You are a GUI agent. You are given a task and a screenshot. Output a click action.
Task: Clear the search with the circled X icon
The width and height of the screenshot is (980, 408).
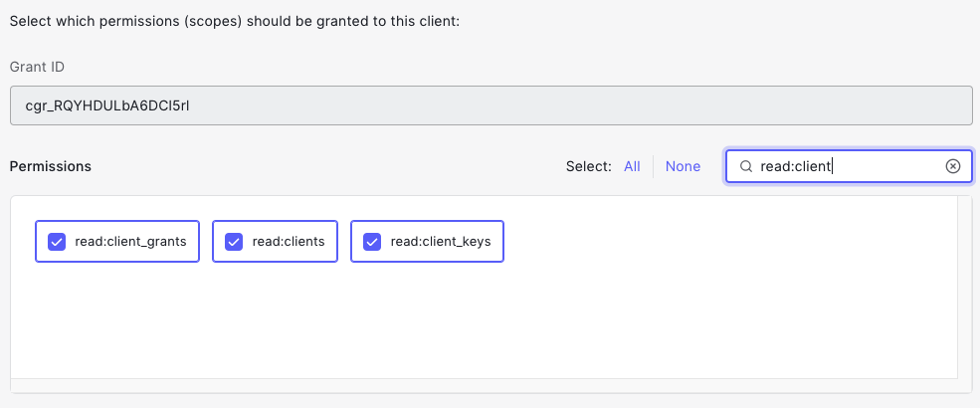952,166
